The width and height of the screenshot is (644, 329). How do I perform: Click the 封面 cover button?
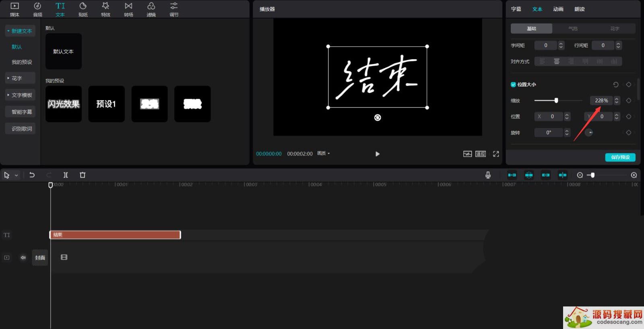point(40,258)
